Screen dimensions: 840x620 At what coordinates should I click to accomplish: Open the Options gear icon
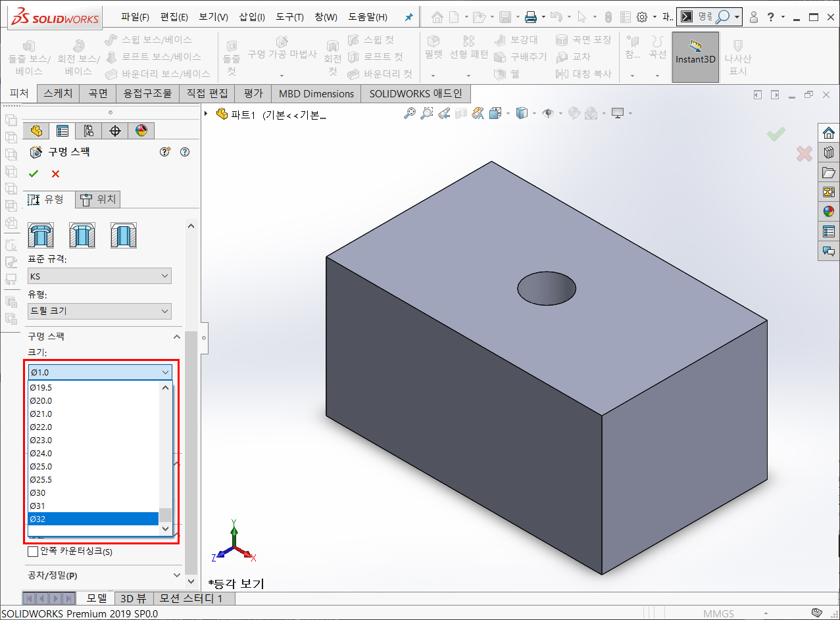[x=642, y=17]
